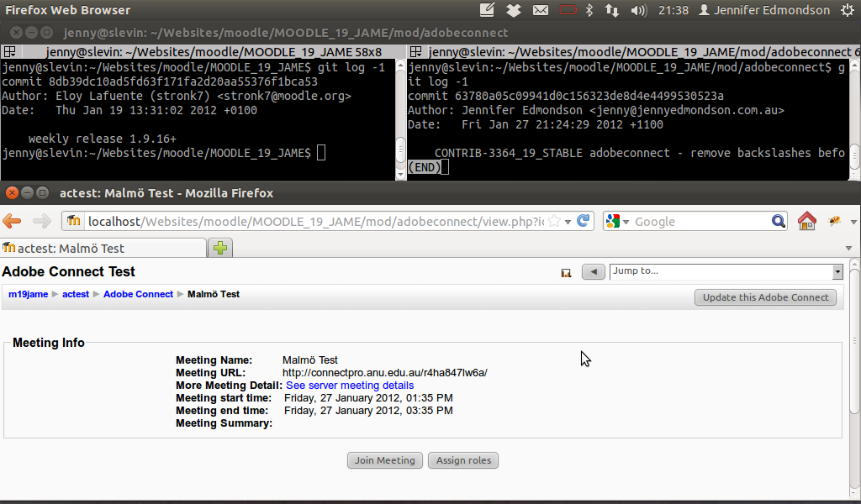
Task: Click 'weekly release 1.9.16+' terminal line
Action: [102, 139]
